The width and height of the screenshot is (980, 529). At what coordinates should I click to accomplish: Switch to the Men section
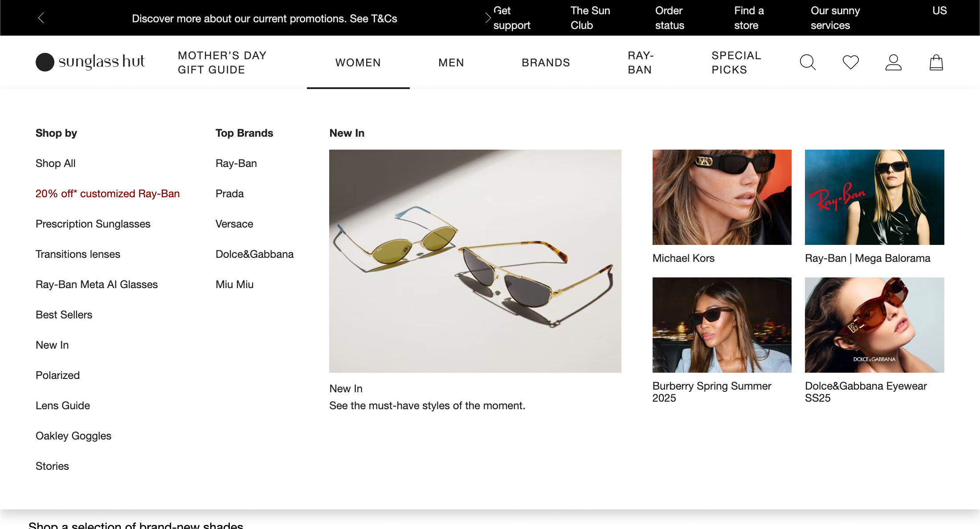(451, 62)
